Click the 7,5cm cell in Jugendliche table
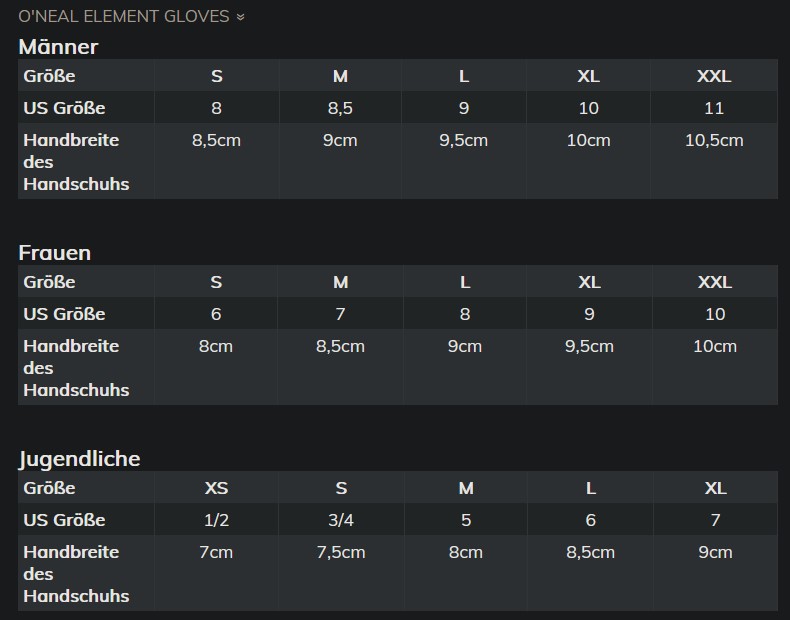Screen dimensions: 790x620 (x=341, y=552)
